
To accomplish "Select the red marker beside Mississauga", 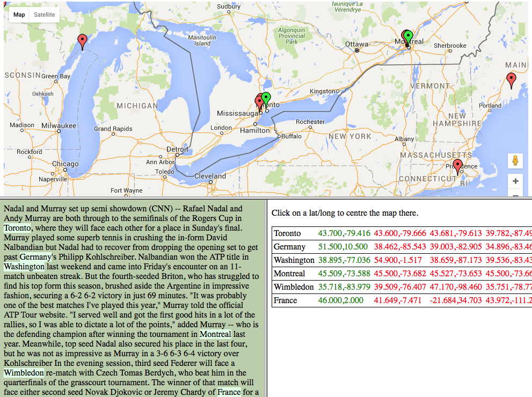I will point(259,102).
